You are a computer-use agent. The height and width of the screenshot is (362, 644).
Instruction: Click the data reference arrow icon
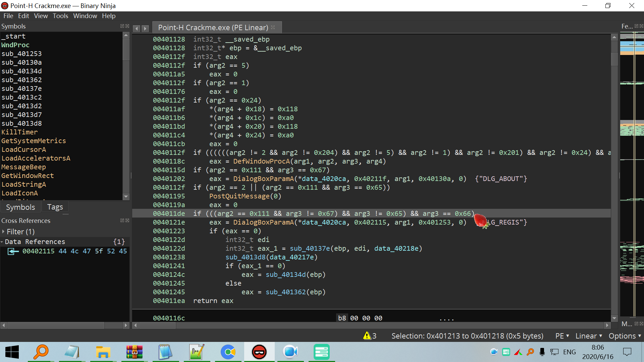[x=13, y=251]
